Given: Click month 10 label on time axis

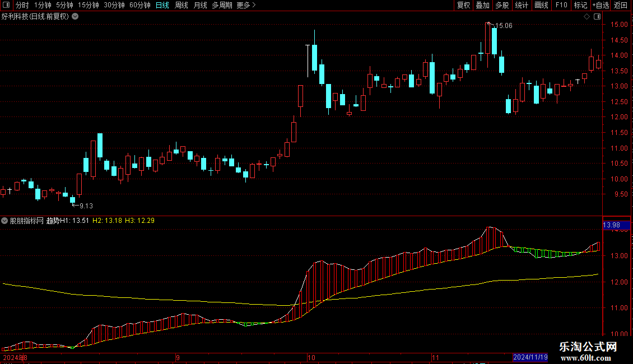Looking at the screenshot, I should pyautogui.click(x=311, y=357).
